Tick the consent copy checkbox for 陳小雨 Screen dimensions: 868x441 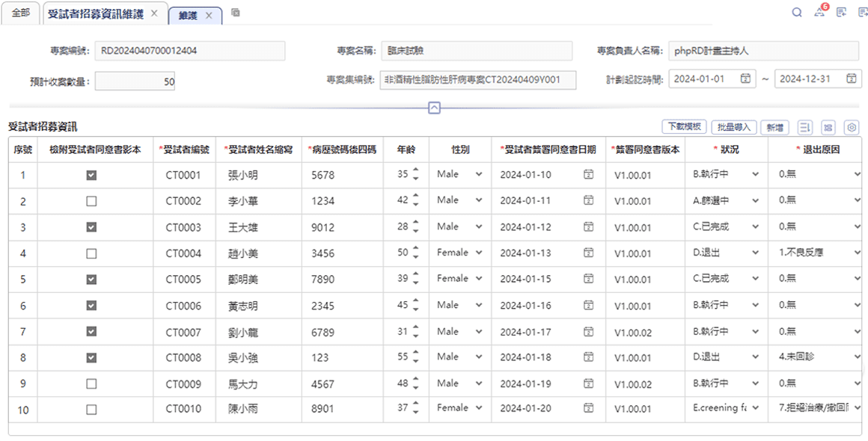point(91,409)
